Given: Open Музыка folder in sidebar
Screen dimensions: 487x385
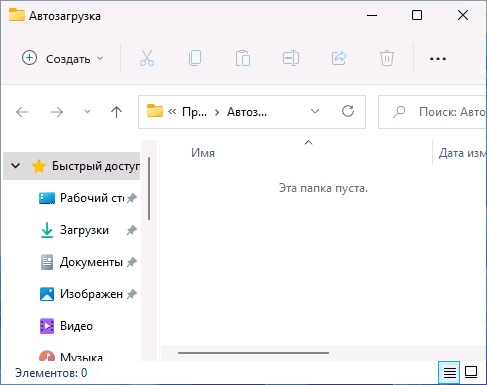Looking at the screenshot, I should (71, 357).
